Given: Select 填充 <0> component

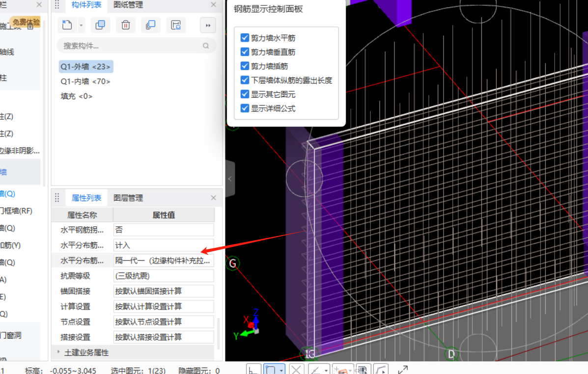Looking at the screenshot, I should coord(77,96).
